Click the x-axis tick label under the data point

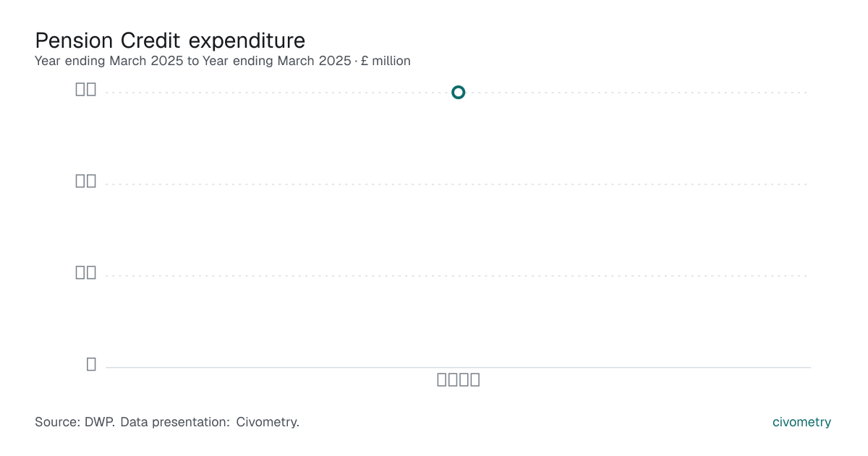(x=459, y=379)
